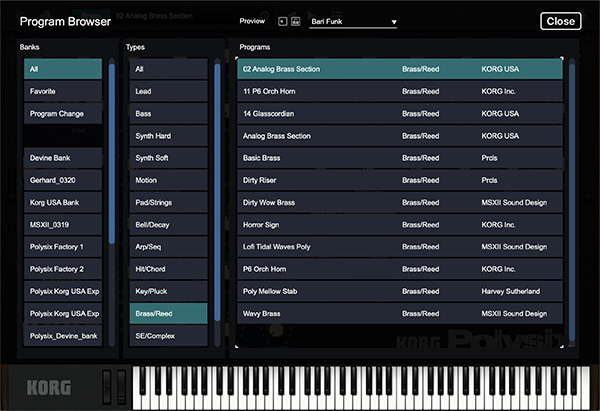Select Lofi Tidal Waves Poly program
Viewport: 600px width, 411px height.
[400, 247]
